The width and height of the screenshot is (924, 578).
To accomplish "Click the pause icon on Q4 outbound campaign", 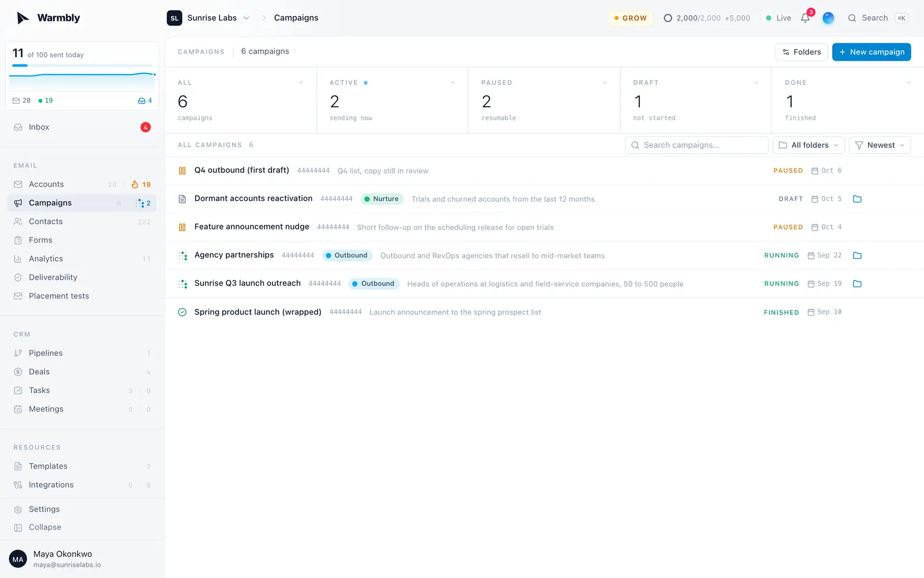I will click(x=182, y=171).
